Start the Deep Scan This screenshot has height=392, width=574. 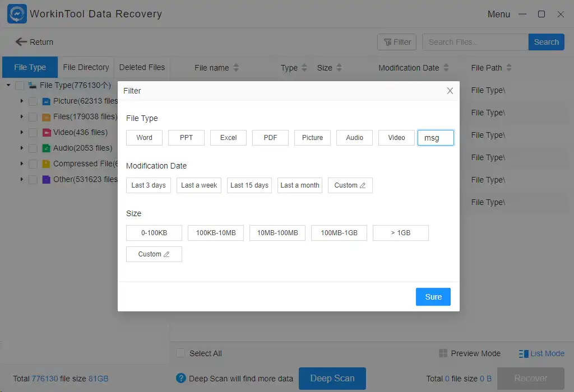click(x=332, y=378)
